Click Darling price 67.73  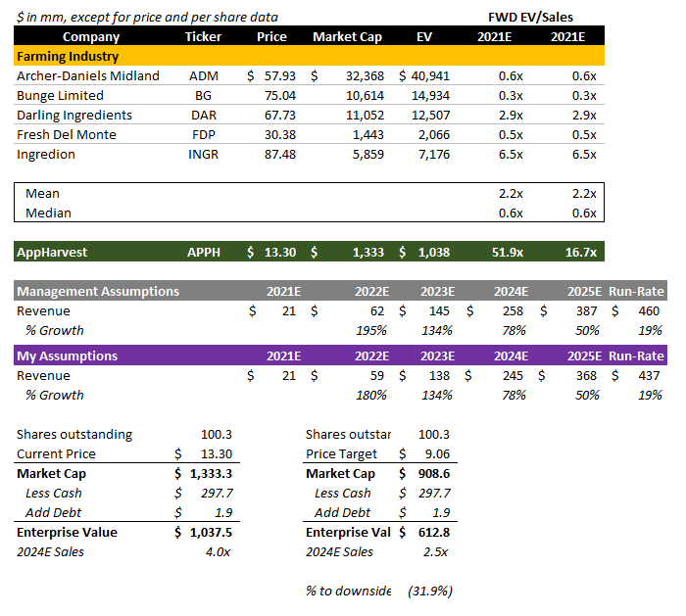(280, 116)
